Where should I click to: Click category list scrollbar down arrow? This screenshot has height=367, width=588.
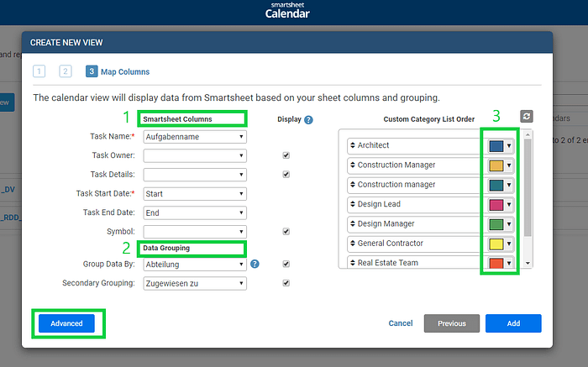pos(528,263)
